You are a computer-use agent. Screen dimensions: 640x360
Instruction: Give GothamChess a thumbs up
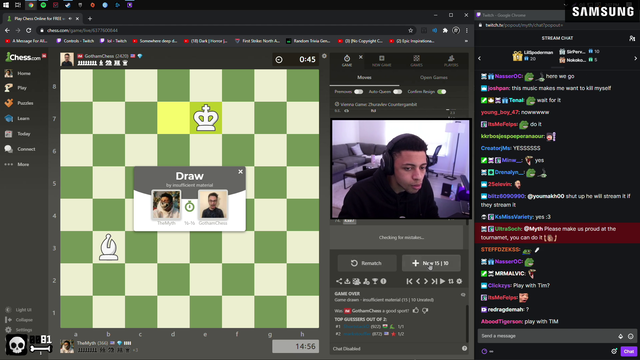416,311
